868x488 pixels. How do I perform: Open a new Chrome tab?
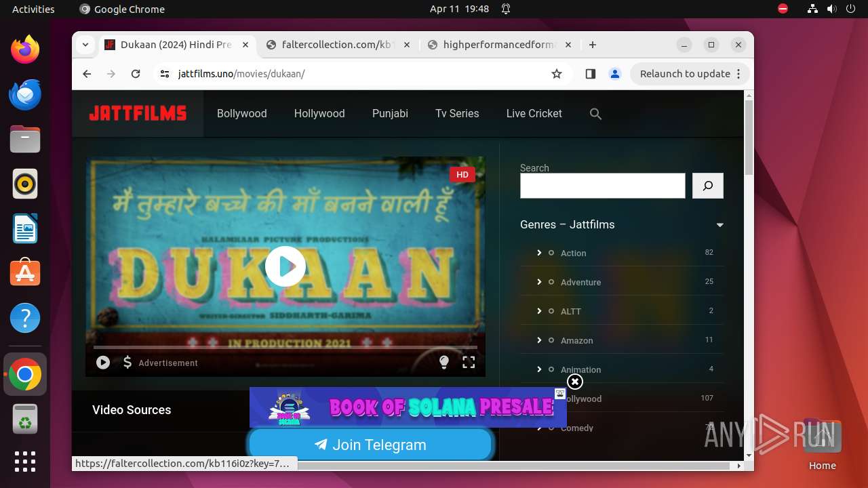point(593,45)
